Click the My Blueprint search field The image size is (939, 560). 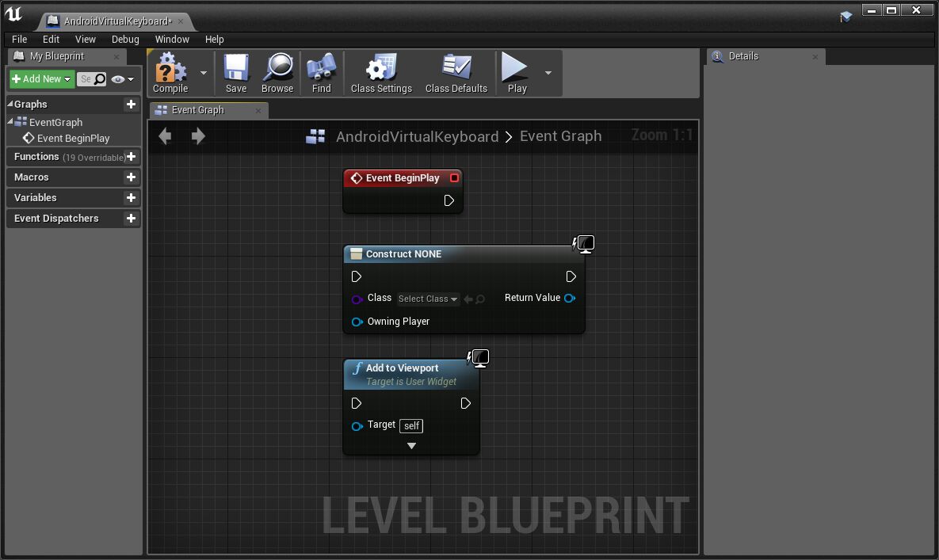[86, 79]
